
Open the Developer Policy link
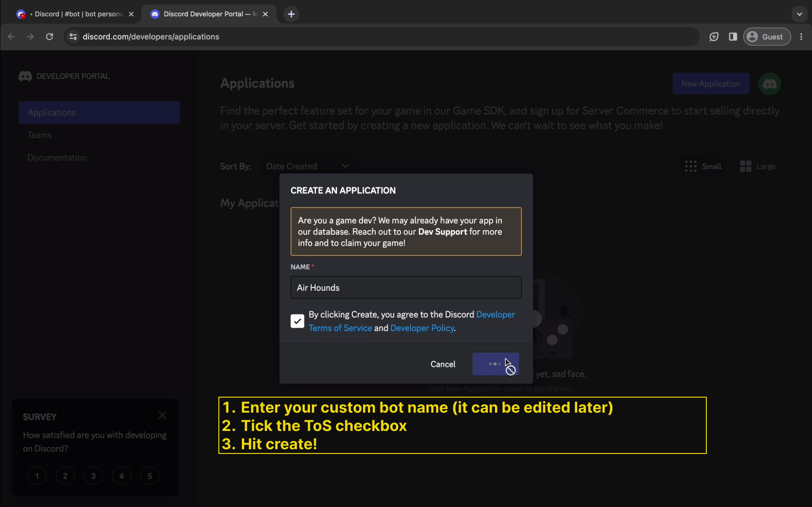pos(422,328)
